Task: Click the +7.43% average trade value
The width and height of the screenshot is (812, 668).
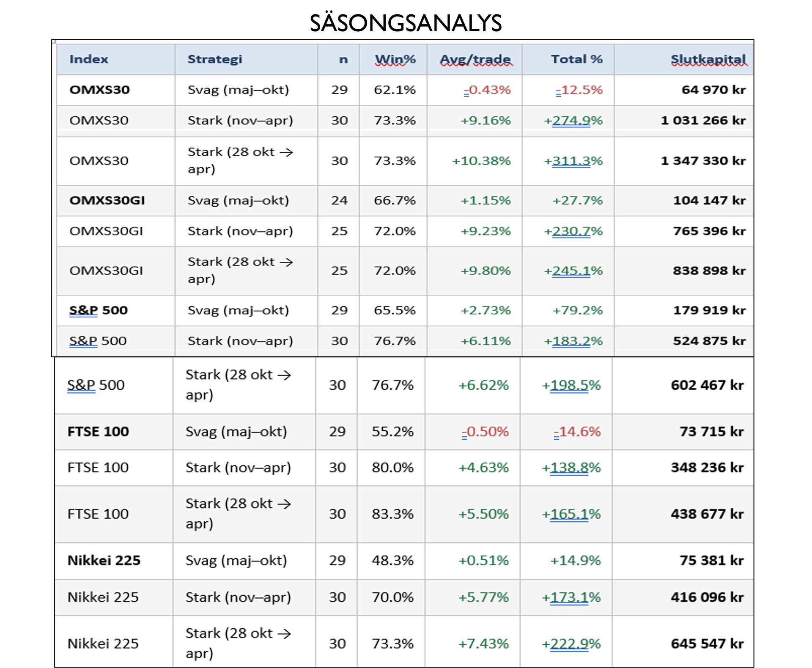Action: [x=483, y=644]
